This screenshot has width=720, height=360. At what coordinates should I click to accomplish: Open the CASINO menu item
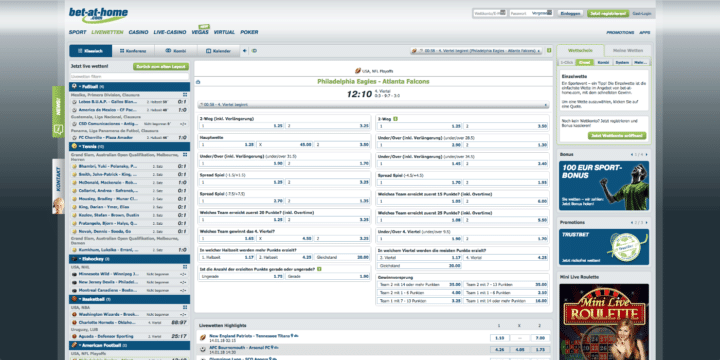click(x=138, y=33)
